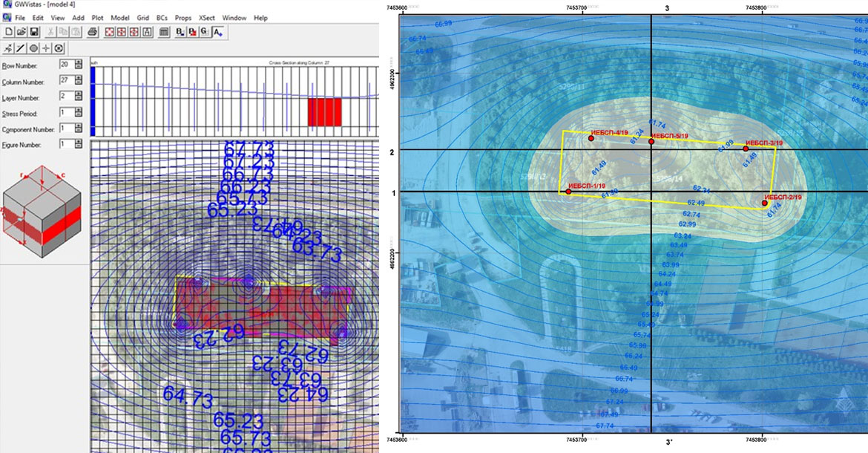Image resolution: width=868 pixels, height=453 pixels.
Task: Click the Column Number input field
Action: 67,80
